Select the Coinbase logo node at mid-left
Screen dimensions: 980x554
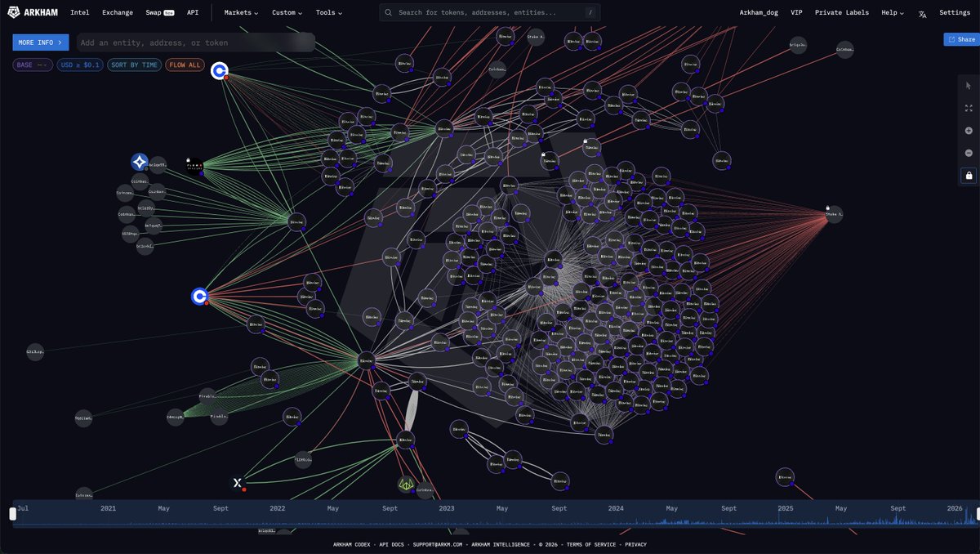[x=199, y=296]
